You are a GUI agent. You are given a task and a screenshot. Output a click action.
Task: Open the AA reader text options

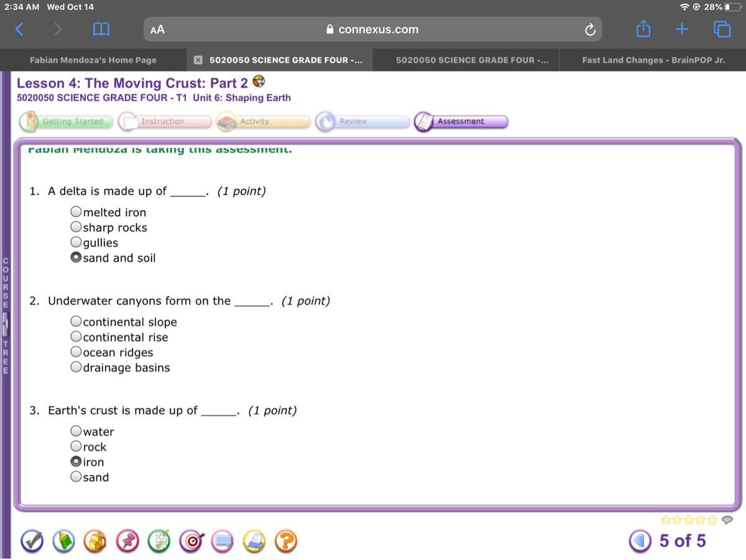(x=158, y=29)
